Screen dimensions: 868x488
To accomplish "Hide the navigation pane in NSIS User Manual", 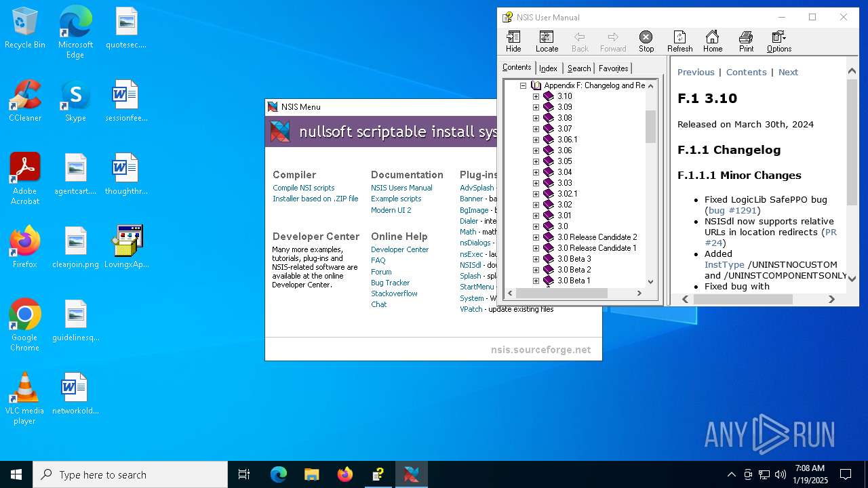I will click(513, 41).
